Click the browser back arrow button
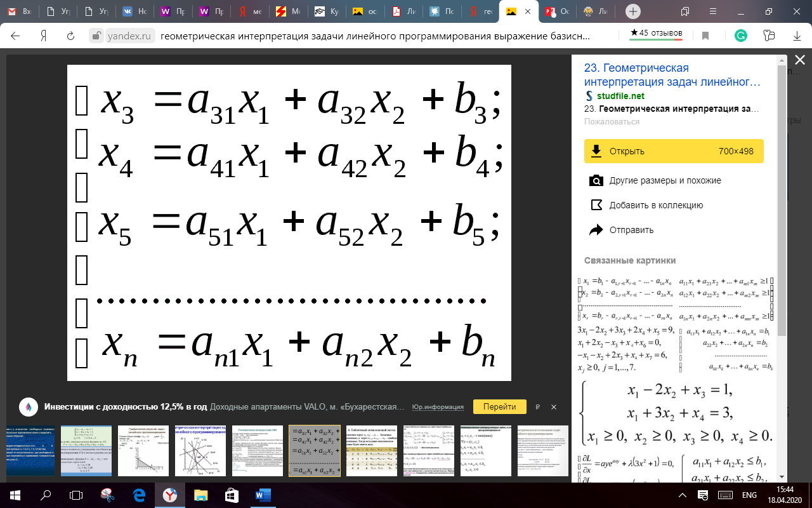The image size is (812, 508). (15, 36)
